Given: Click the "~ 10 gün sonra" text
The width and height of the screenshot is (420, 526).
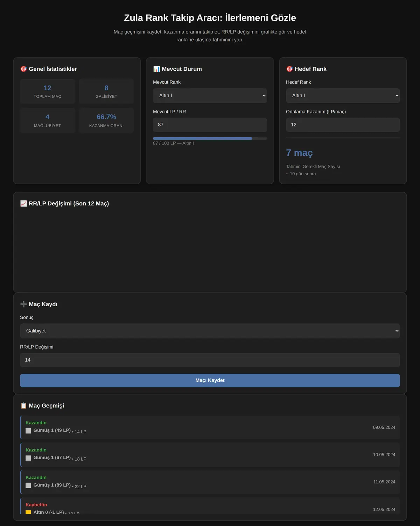Looking at the screenshot, I should (301, 174).
